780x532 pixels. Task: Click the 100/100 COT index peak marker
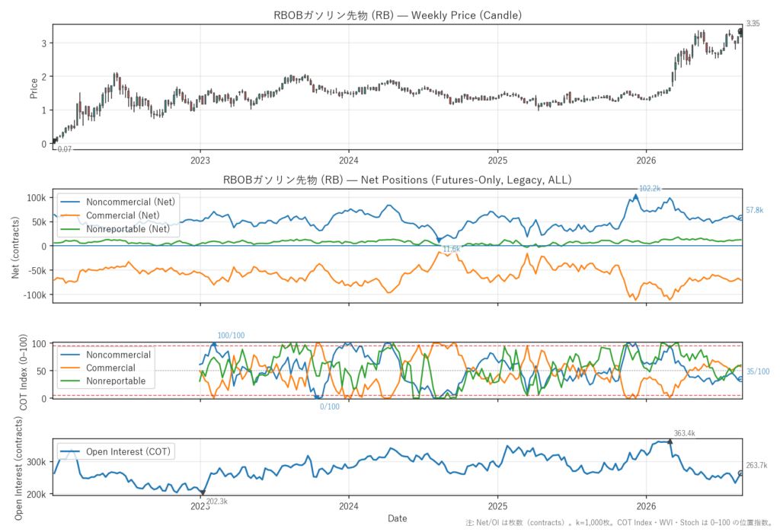click(x=214, y=344)
